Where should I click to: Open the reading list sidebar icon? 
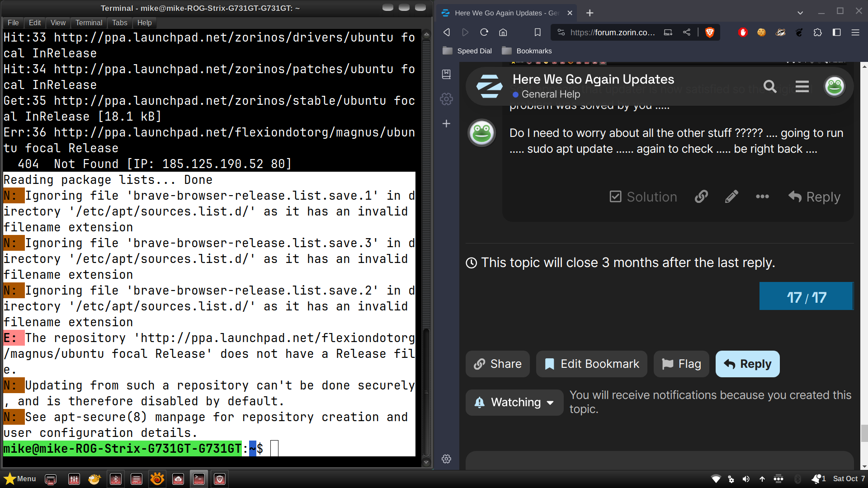446,74
